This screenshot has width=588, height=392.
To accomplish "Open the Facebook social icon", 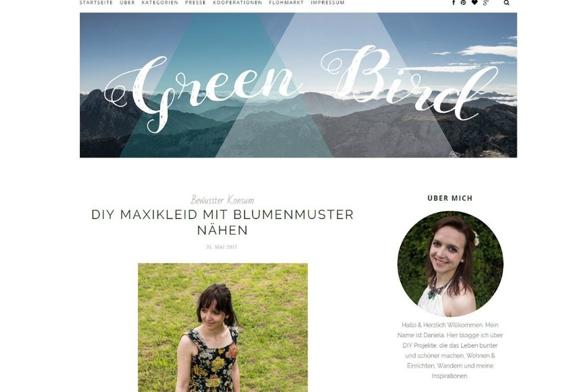I will tap(454, 2).
